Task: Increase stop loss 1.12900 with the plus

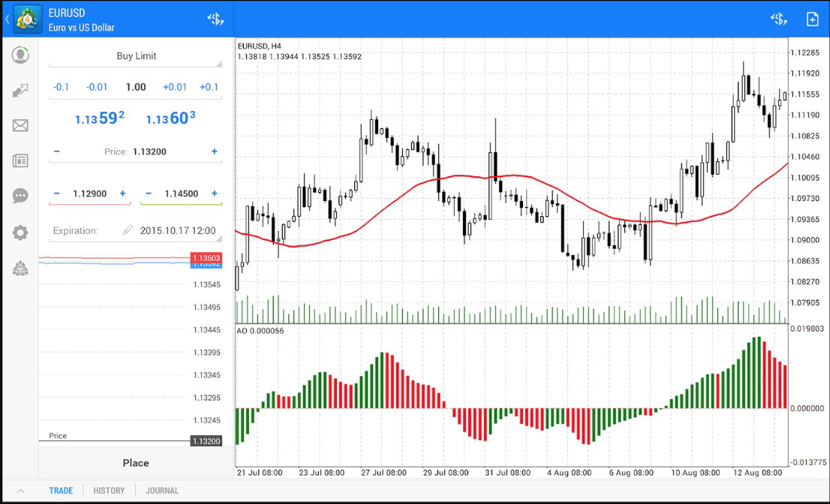Action: tap(123, 193)
